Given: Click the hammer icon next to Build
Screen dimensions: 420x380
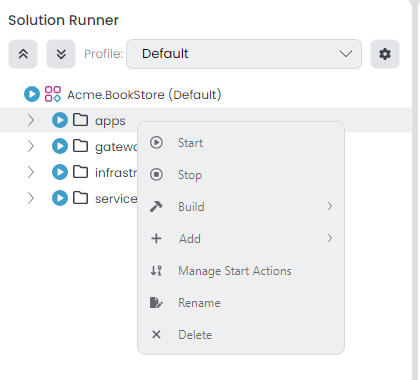Looking at the screenshot, I should click(x=156, y=206).
